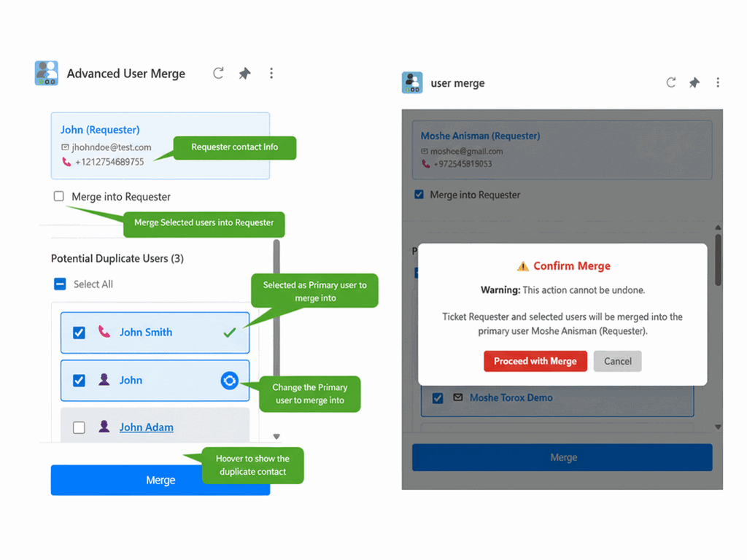Click the down arrow of the duplicates scrollbar
The image size is (747, 560).
click(x=276, y=435)
